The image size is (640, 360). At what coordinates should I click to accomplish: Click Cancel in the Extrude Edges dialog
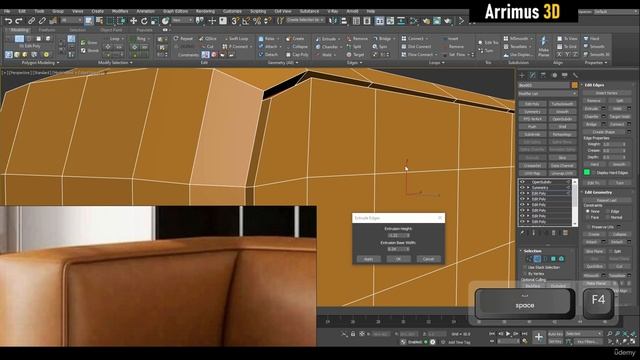tap(428, 259)
